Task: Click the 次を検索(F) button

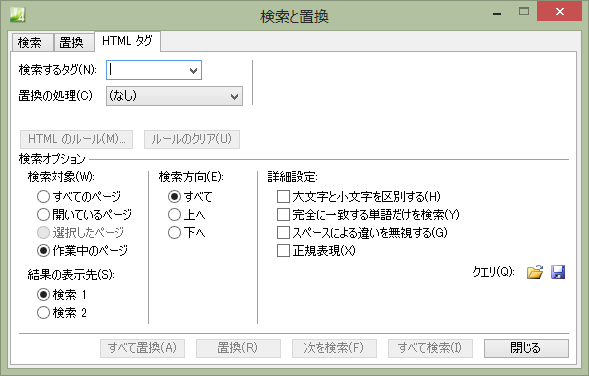Action: (334, 348)
